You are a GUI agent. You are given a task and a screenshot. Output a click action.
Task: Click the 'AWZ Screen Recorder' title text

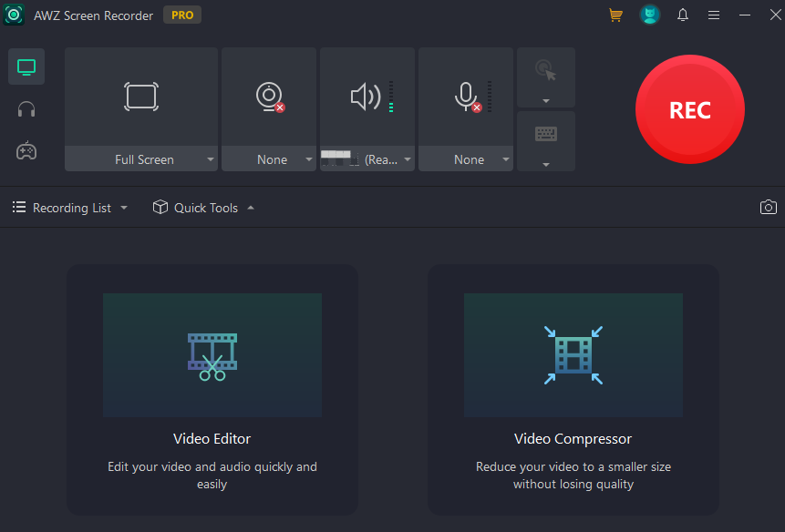(x=93, y=15)
